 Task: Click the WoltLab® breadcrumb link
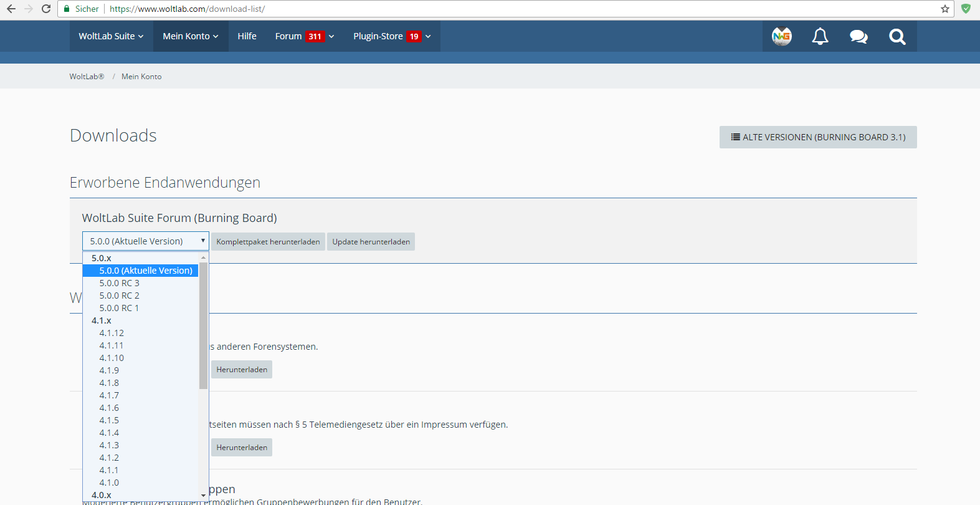(x=87, y=77)
